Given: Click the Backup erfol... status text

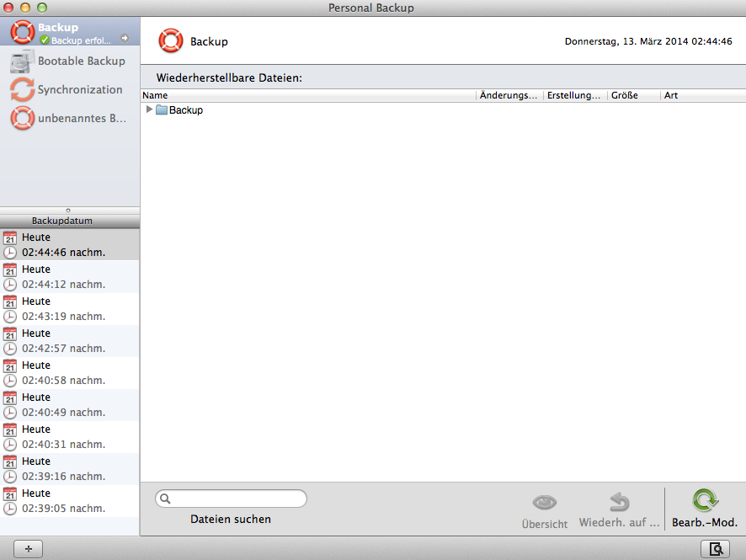Looking at the screenshot, I should pyautogui.click(x=82, y=40).
